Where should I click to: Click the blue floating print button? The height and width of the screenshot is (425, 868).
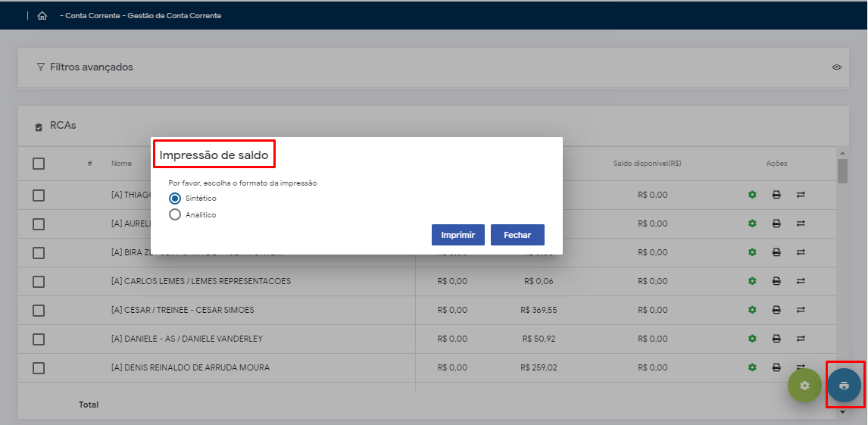[845, 385]
